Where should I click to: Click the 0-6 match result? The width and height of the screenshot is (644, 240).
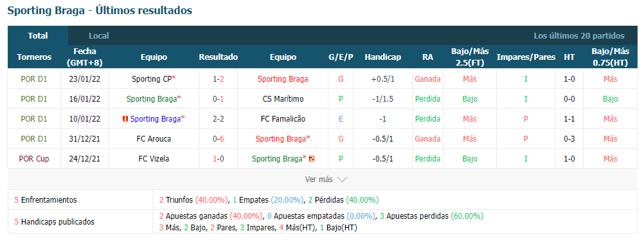(218, 139)
